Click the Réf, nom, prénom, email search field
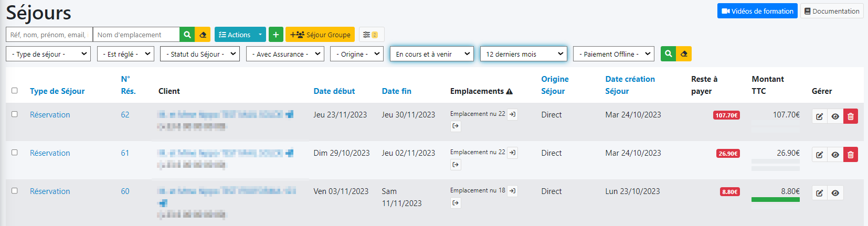 coord(49,35)
